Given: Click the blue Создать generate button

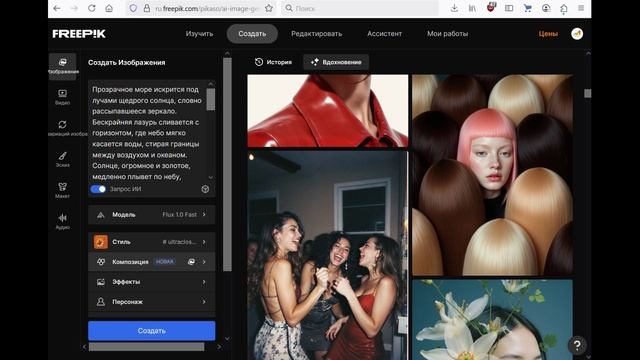Looking at the screenshot, I should click(x=151, y=331).
